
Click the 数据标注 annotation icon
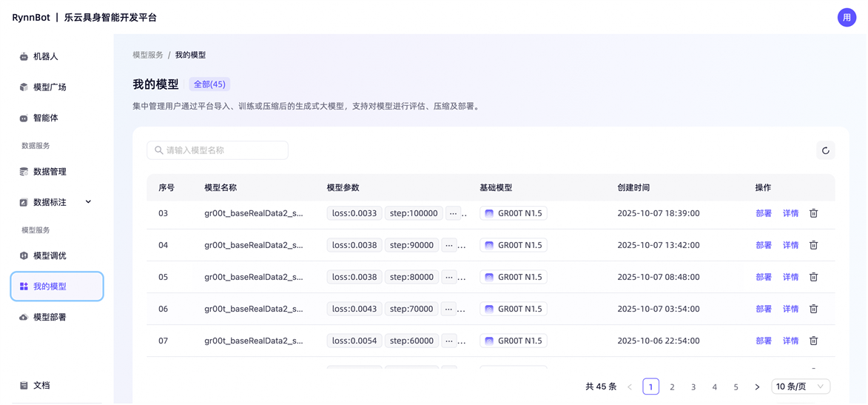tap(24, 202)
